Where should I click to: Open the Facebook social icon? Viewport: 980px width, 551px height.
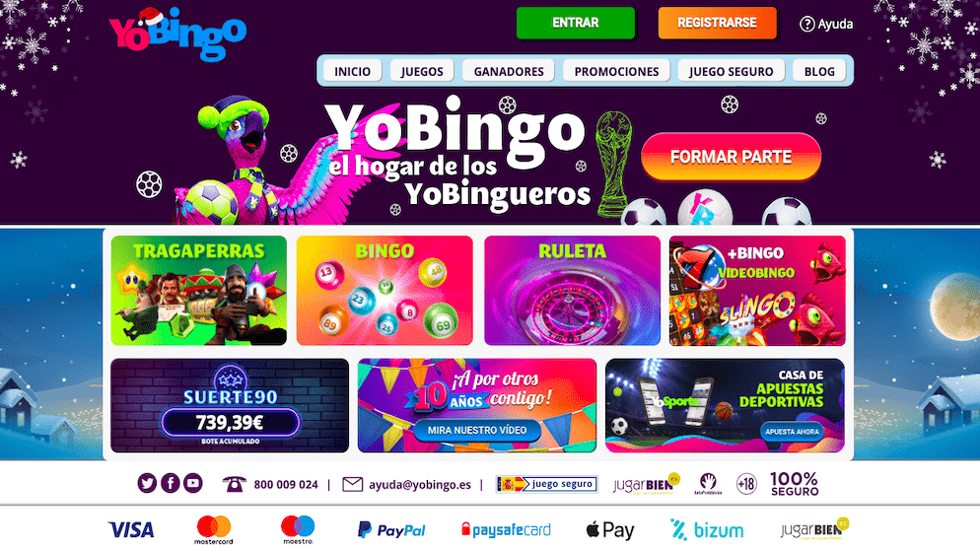[x=170, y=484]
